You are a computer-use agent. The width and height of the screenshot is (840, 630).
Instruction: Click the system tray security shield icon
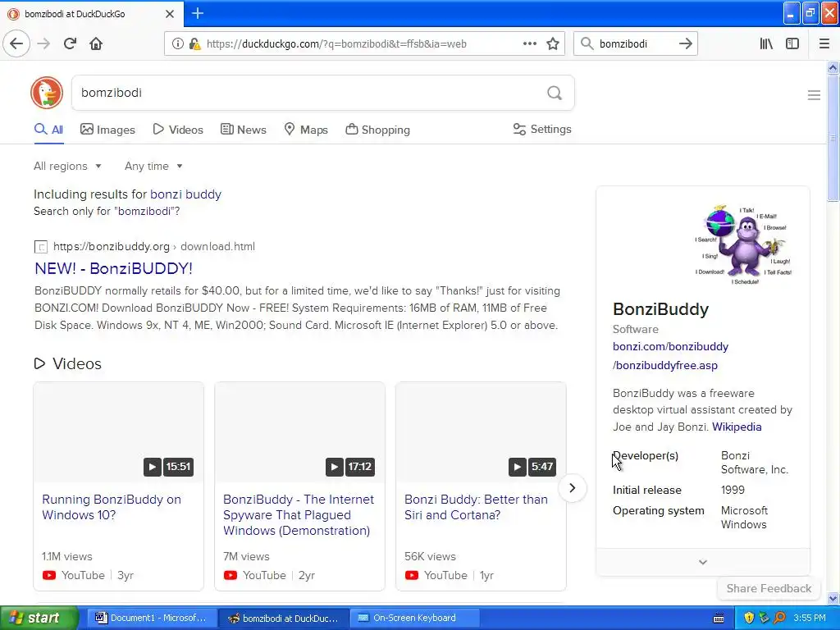click(749, 618)
